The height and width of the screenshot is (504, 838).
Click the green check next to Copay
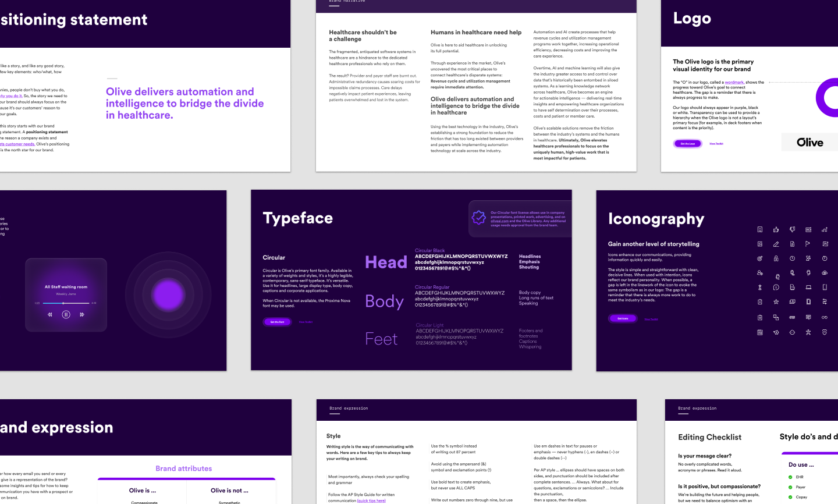coord(790,497)
